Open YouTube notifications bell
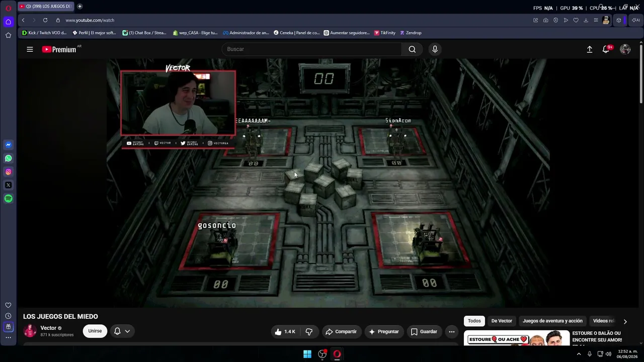644x362 pixels. click(x=607, y=49)
